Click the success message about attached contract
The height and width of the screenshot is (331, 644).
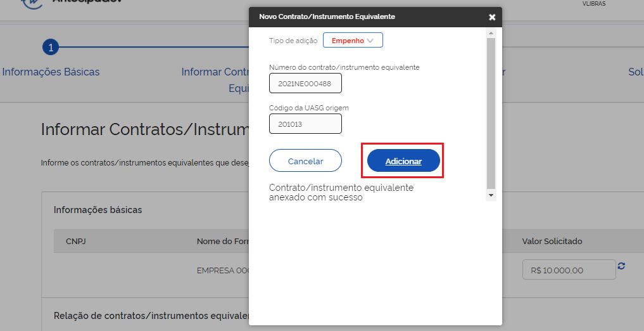point(341,192)
